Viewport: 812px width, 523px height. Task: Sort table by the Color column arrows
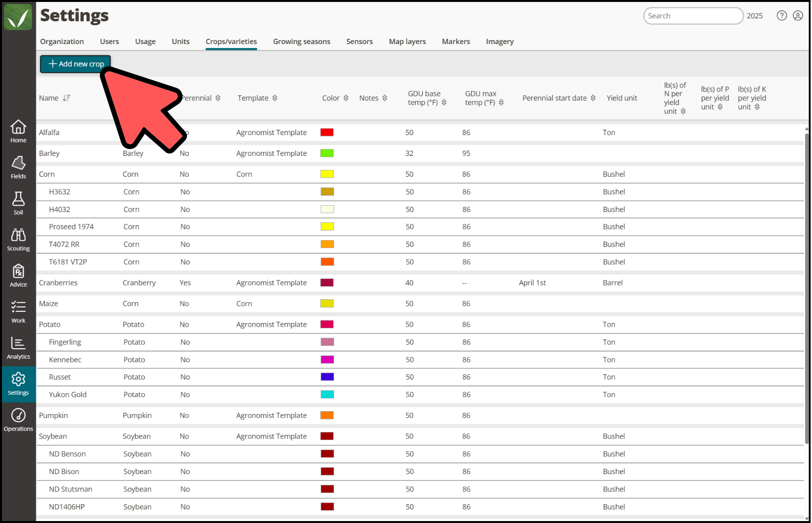click(346, 98)
